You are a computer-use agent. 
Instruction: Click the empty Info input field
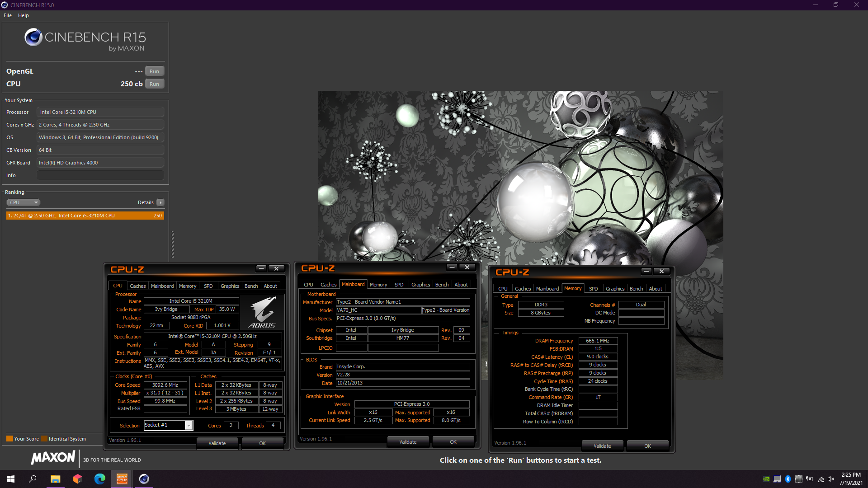point(100,175)
